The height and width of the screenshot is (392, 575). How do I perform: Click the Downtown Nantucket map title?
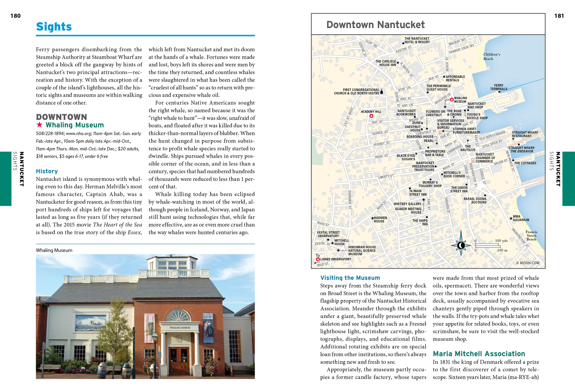pos(375,25)
